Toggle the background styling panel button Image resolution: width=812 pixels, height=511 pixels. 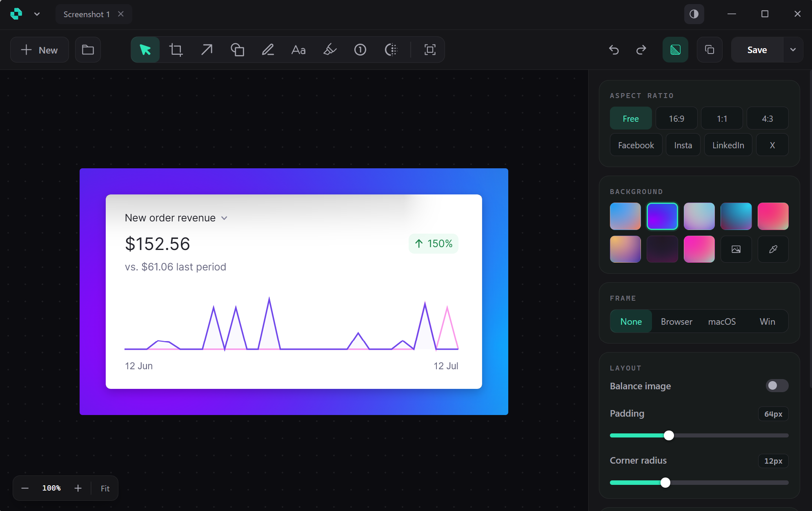pos(675,50)
